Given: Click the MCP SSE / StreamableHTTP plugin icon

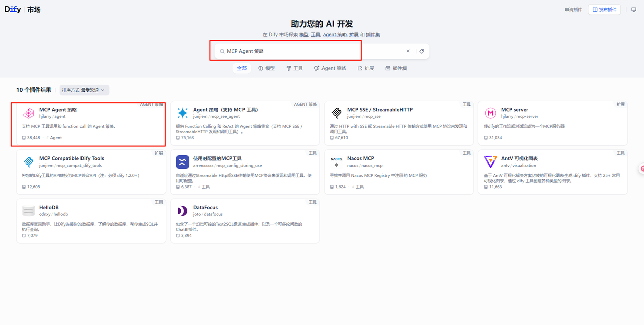Looking at the screenshot, I should point(337,113).
